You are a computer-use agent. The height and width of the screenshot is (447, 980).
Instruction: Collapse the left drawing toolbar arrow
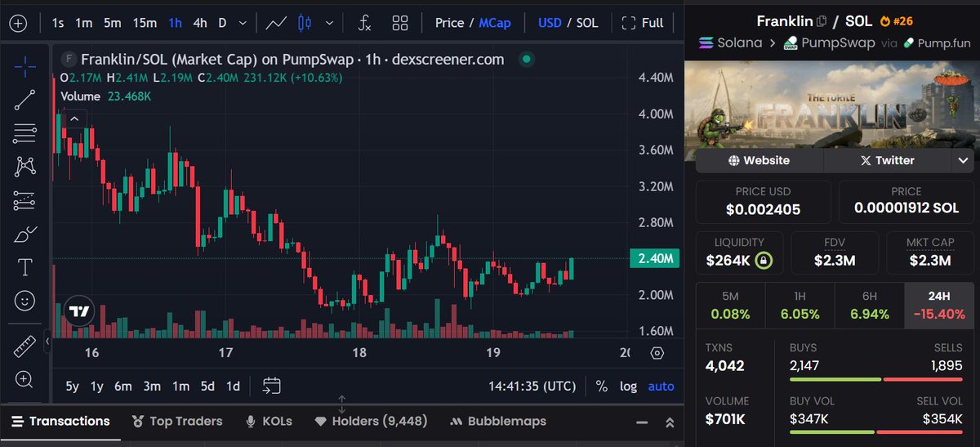coord(47,341)
